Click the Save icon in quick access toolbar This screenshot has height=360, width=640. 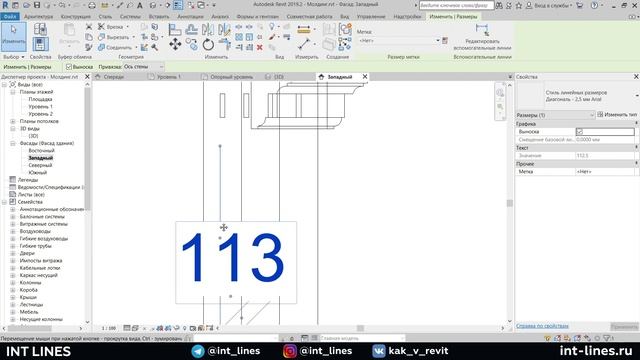coord(37,5)
